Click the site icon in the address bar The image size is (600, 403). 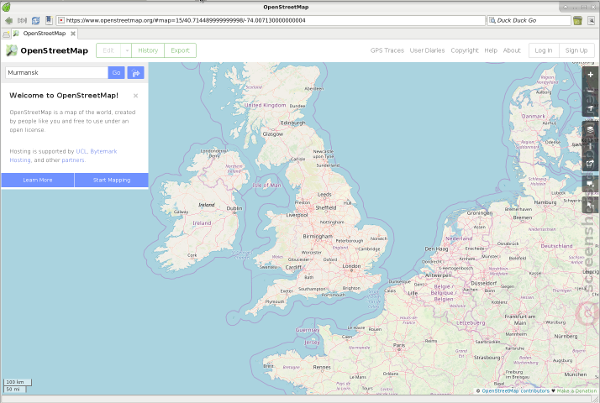pyautogui.click(x=61, y=20)
